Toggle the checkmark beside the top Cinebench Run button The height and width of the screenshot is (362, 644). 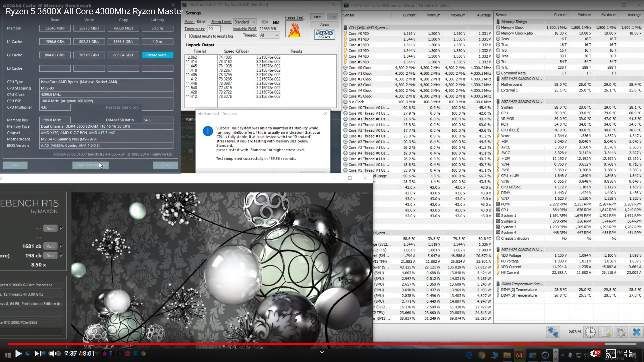(62, 228)
